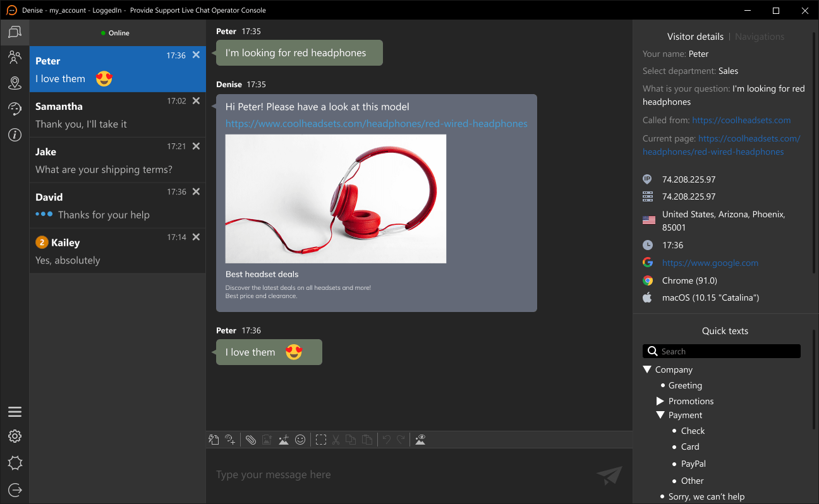Open the operator info panel icon
The image size is (819, 504).
15,109
